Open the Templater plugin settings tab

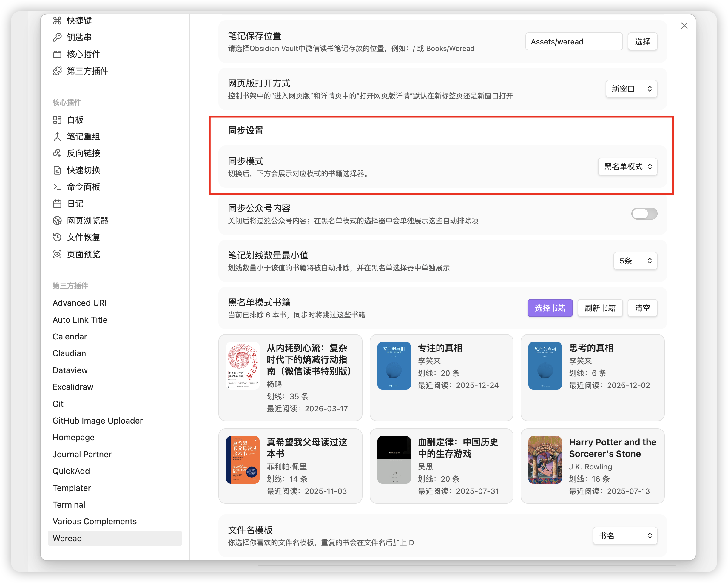(x=72, y=488)
